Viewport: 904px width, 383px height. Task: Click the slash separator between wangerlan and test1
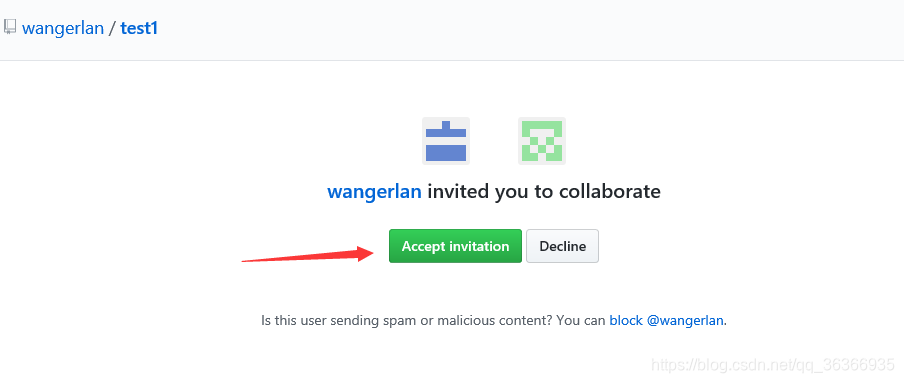pos(112,28)
